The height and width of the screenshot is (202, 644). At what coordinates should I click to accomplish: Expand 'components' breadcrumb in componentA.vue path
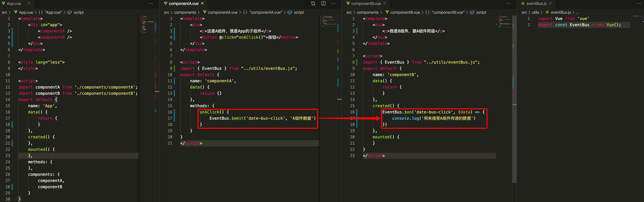click(185, 12)
